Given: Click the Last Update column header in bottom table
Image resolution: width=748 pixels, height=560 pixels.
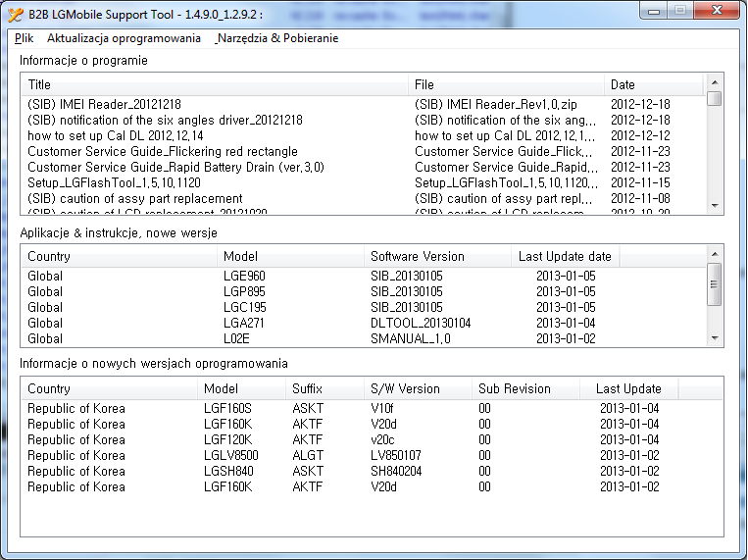Looking at the screenshot, I should [628, 388].
